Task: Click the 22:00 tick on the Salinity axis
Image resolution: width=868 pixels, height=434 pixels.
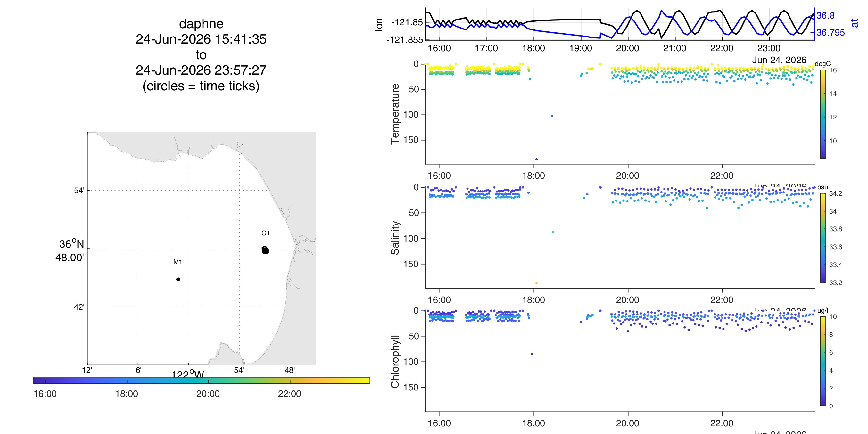Action: [x=722, y=299]
